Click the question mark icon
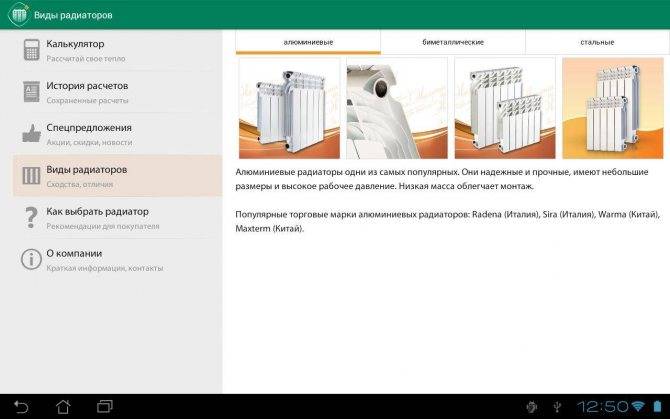Viewport: 670px width, 419px height. pos(31,217)
